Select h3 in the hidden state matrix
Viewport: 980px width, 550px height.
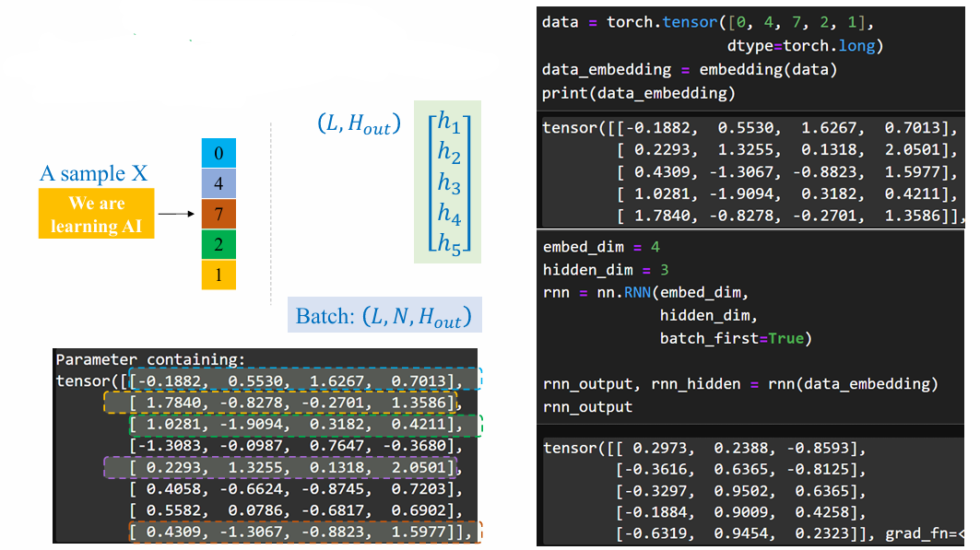coord(449,183)
